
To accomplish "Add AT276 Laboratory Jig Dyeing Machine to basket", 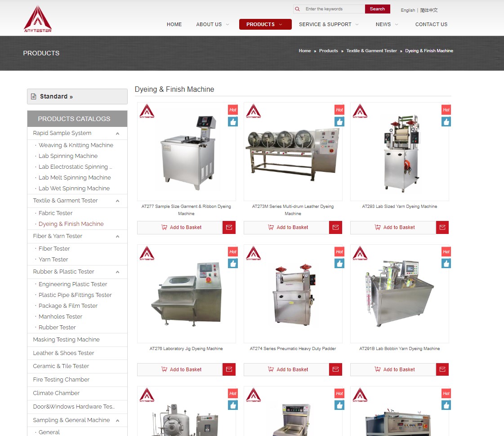I will (x=180, y=370).
